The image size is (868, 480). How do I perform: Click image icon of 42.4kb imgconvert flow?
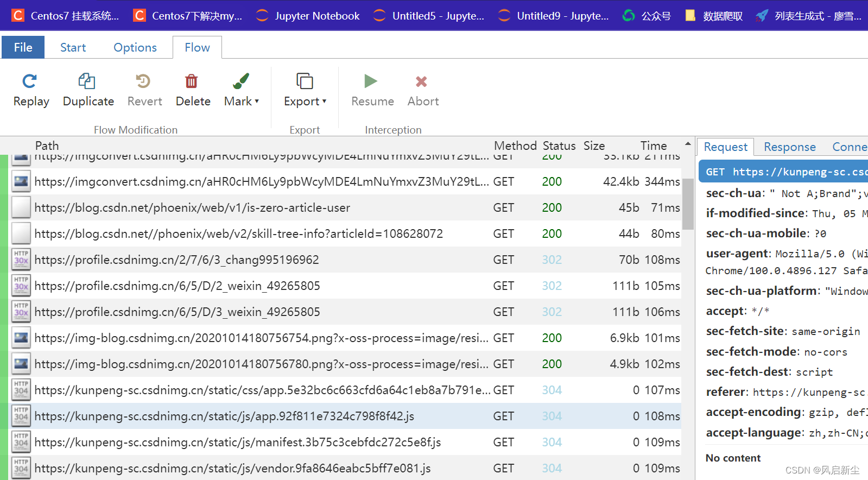tap(21, 181)
